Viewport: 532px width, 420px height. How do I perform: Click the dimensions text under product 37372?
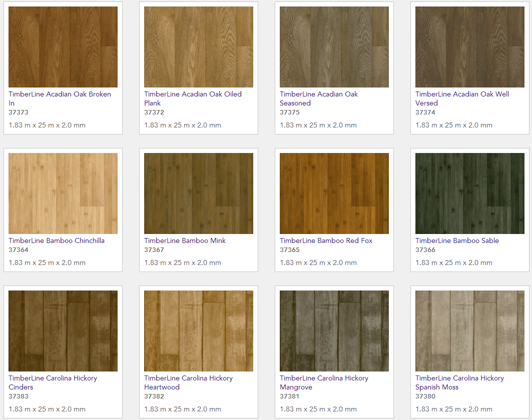click(183, 125)
